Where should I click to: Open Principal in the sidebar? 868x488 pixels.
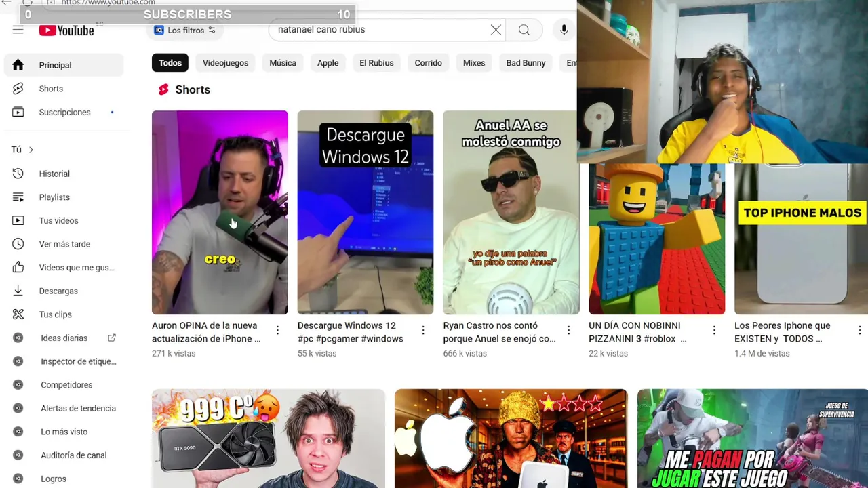click(x=64, y=65)
